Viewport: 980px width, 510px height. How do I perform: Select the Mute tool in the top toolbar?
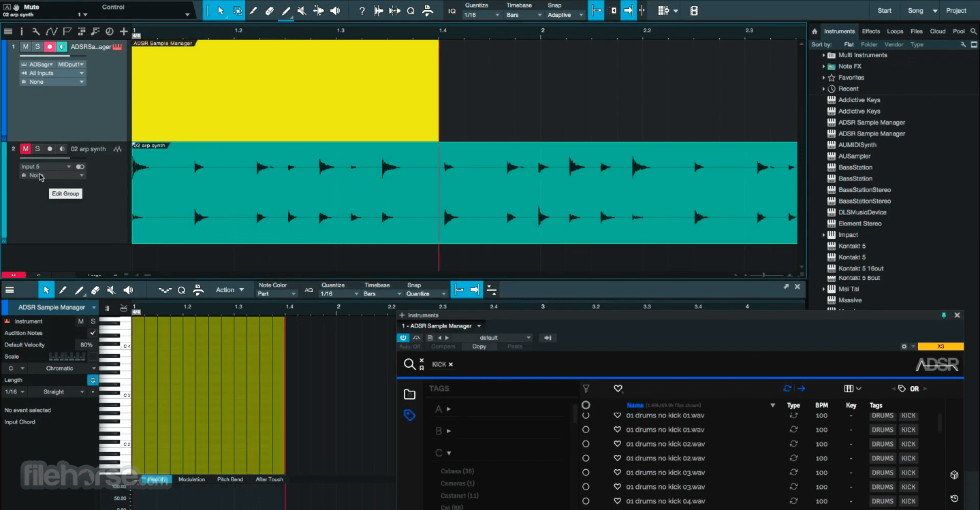click(x=302, y=11)
